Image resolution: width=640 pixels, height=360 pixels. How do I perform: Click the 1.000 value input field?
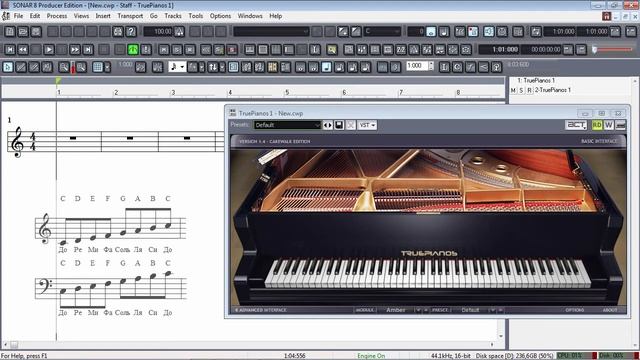[x=417, y=66]
